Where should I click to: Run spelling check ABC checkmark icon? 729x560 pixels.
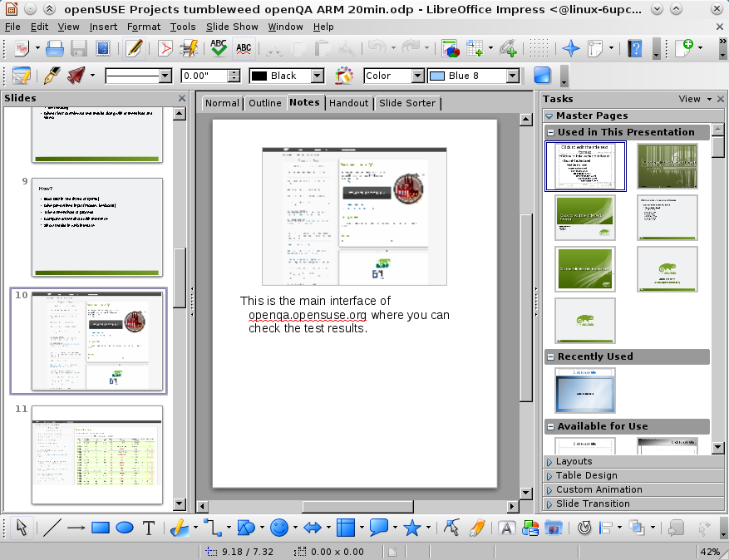[219, 48]
